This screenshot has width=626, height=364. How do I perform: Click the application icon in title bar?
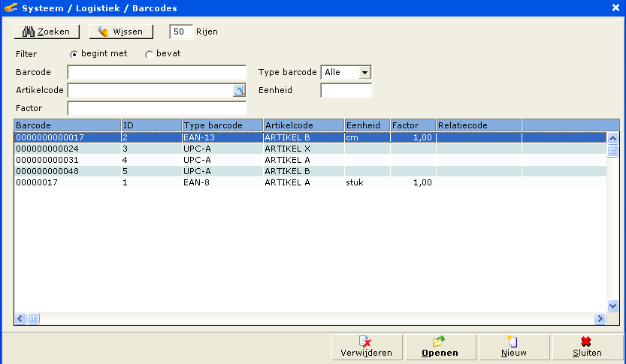tap(11, 8)
